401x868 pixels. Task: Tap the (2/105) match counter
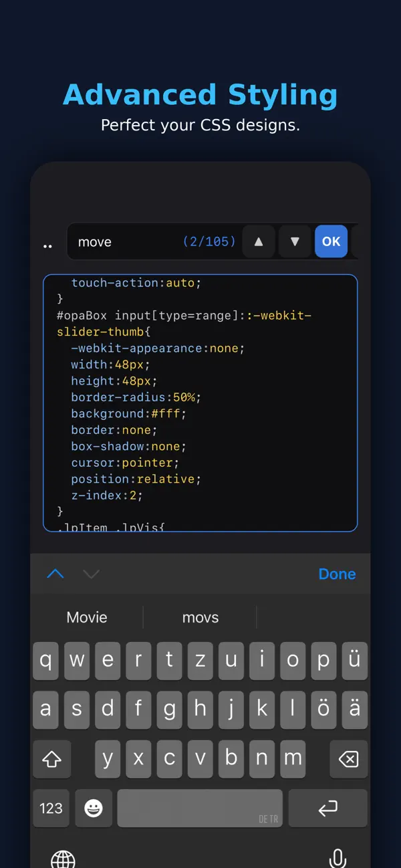click(209, 241)
